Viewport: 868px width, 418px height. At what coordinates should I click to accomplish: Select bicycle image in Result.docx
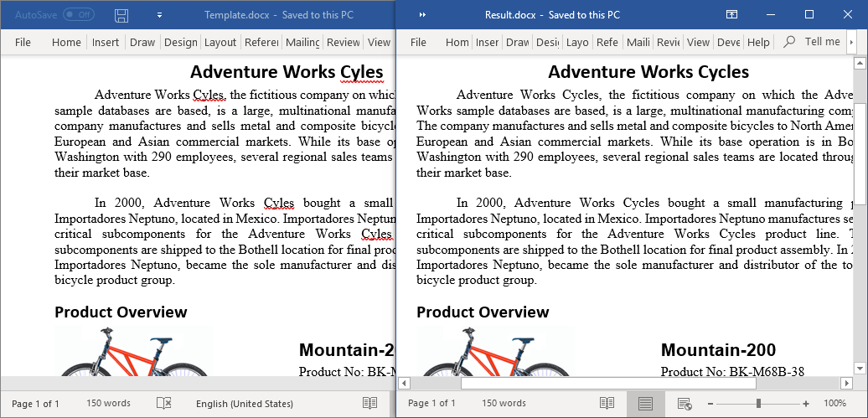(x=495, y=352)
